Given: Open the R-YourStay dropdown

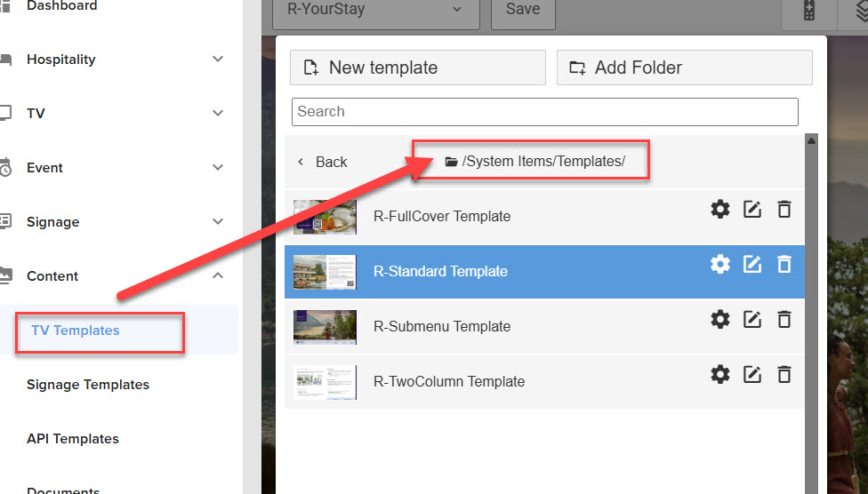Looking at the screenshot, I should pyautogui.click(x=375, y=10).
